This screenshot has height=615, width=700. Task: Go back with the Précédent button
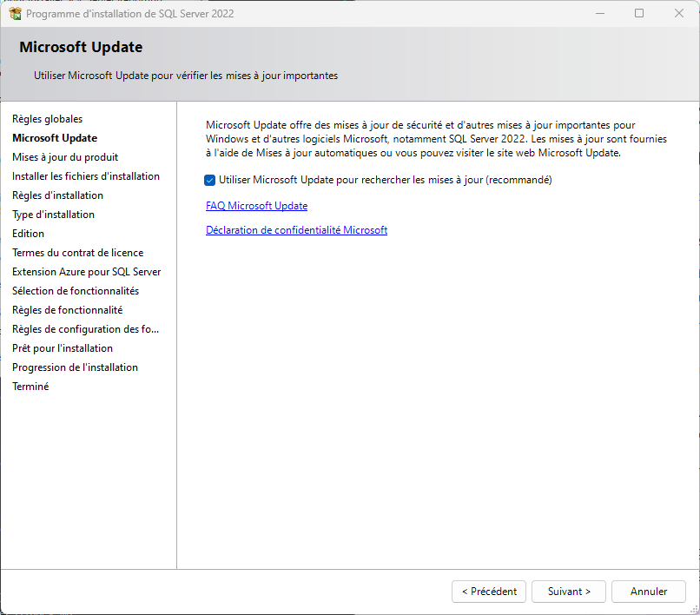(489, 592)
